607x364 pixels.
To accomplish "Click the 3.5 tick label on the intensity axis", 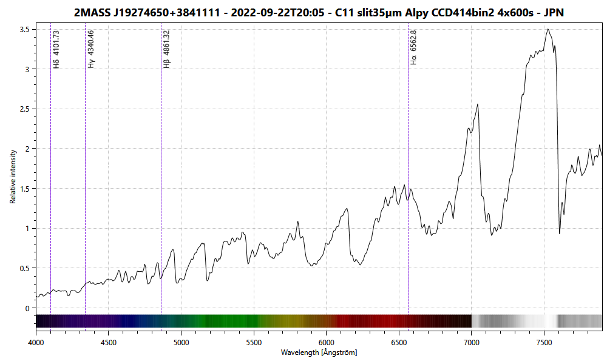I will coord(25,29).
